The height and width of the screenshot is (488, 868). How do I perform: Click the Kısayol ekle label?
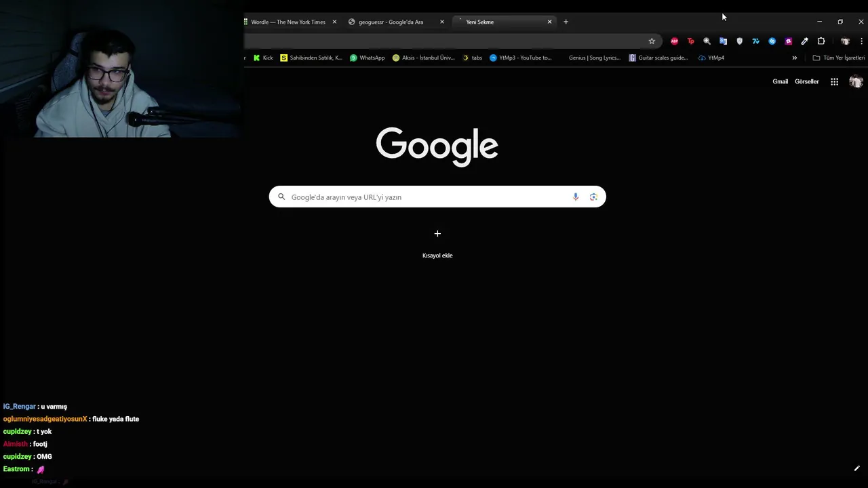click(437, 256)
